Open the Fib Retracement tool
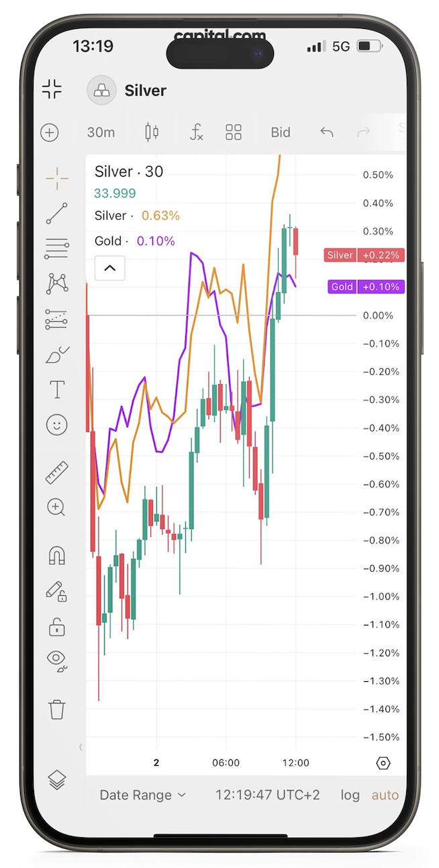 click(x=56, y=249)
